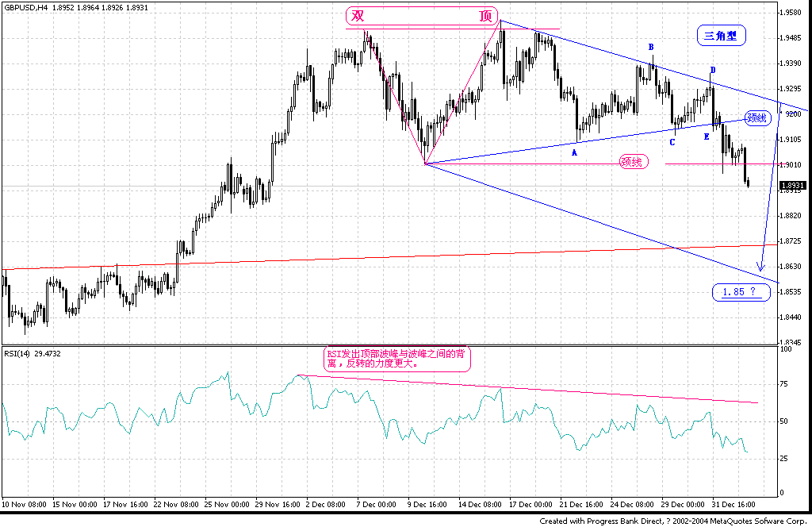The image size is (812, 527).
Task: Click the RSI scale value 50
Action: 784,421
